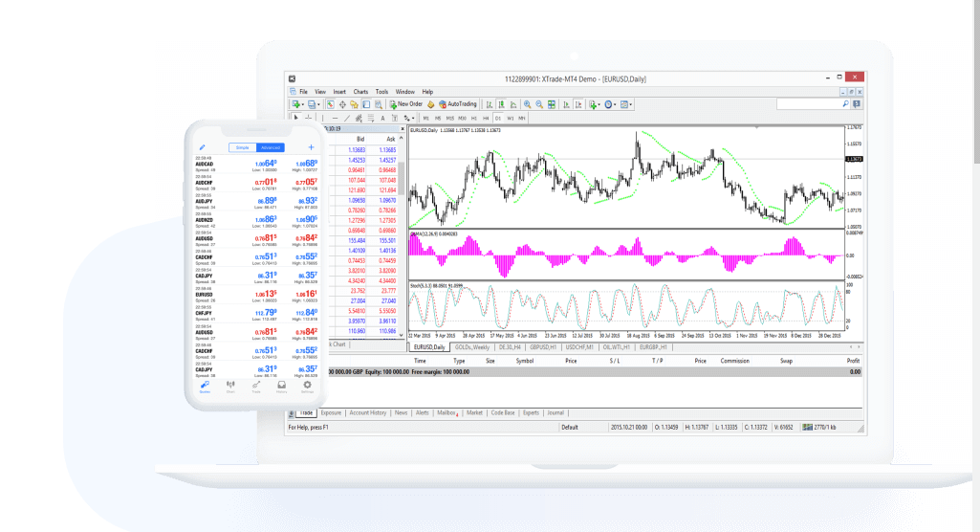Viewport: 980px width, 532px height.
Task: Toggle the Market Watch window icon
Action: [x=330, y=104]
